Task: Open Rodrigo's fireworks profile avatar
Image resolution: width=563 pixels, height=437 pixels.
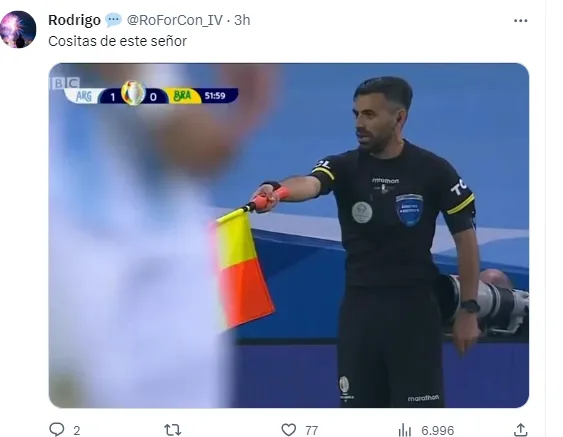Action: click(x=18, y=29)
